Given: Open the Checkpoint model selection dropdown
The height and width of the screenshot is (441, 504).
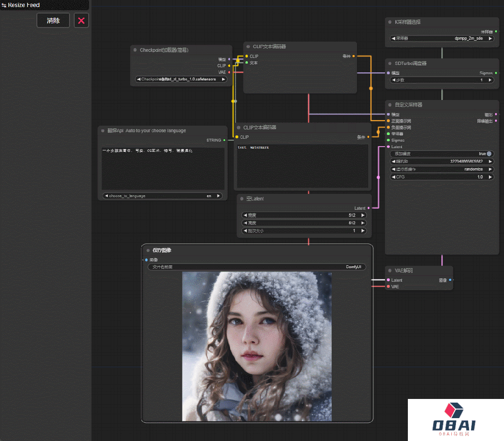Looking at the screenshot, I should [181, 79].
